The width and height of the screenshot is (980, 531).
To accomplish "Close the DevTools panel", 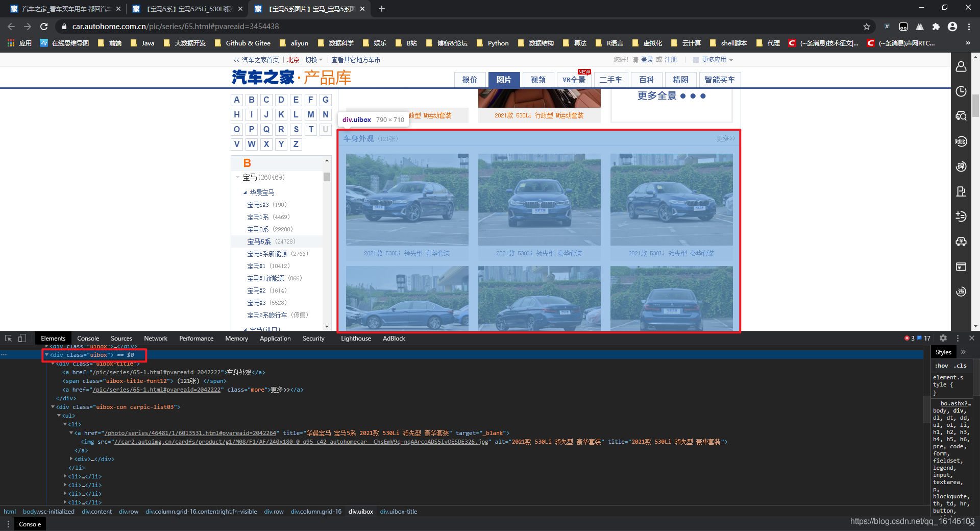I will coord(972,338).
